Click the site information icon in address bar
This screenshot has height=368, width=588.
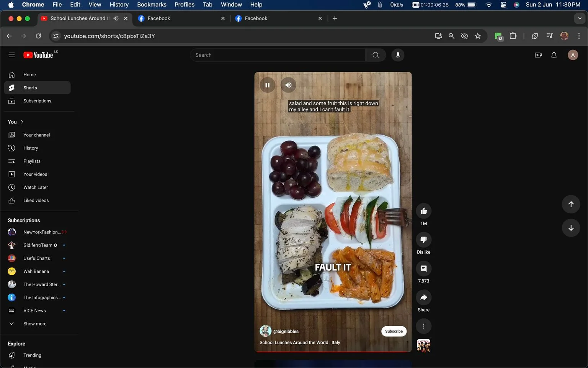coord(56,36)
